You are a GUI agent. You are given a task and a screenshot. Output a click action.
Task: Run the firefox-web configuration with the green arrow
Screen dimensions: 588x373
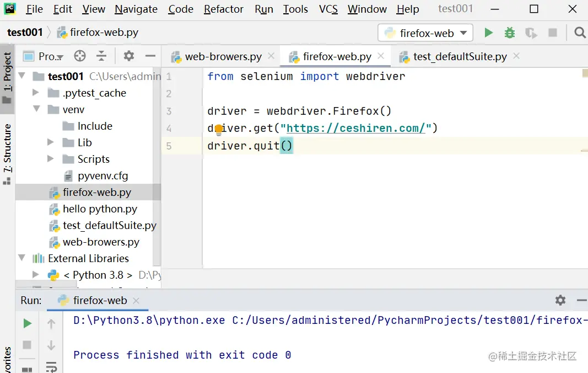[x=488, y=33]
